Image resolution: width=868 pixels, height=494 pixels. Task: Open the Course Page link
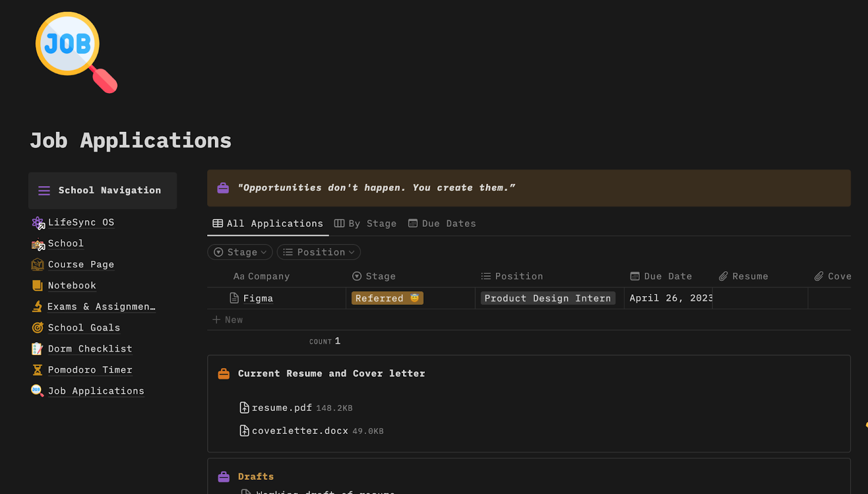81,265
